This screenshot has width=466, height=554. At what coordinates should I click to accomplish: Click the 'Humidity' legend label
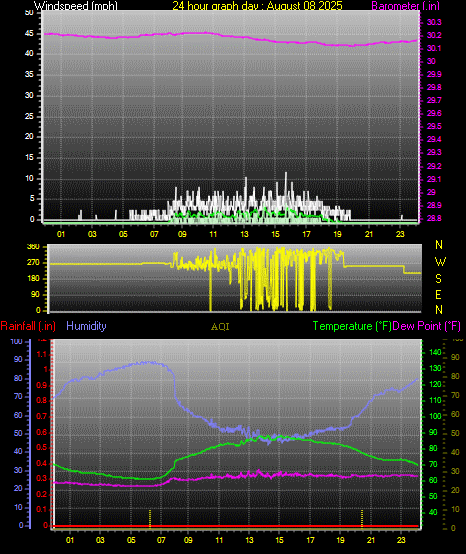point(86,325)
